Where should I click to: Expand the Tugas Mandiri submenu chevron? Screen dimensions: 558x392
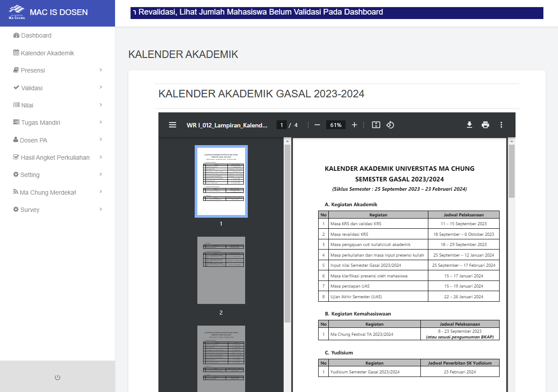(101, 122)
